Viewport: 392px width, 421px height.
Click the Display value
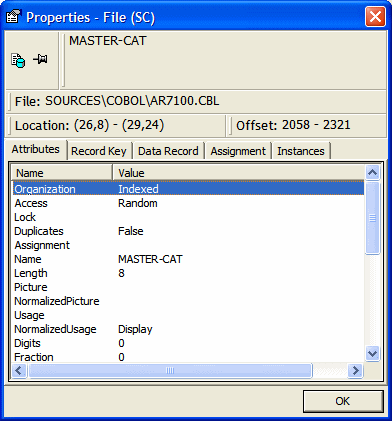tap(135, 329)
